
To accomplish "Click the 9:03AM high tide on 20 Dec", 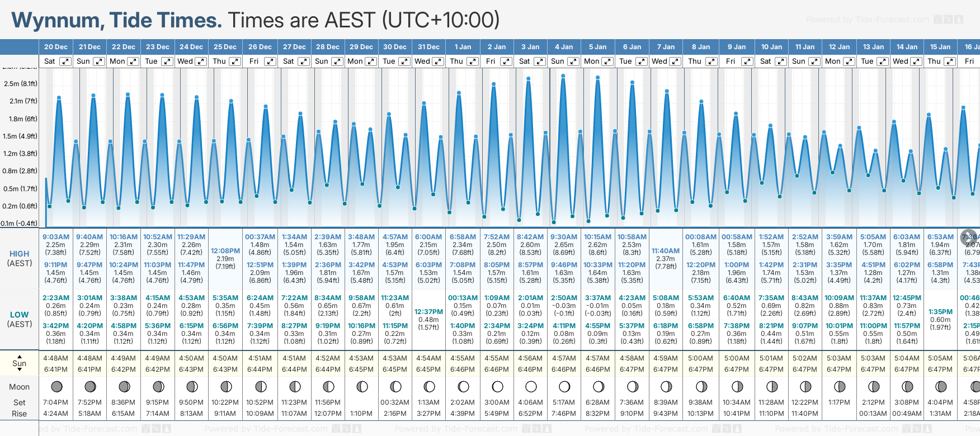I will tap(56, 237).
